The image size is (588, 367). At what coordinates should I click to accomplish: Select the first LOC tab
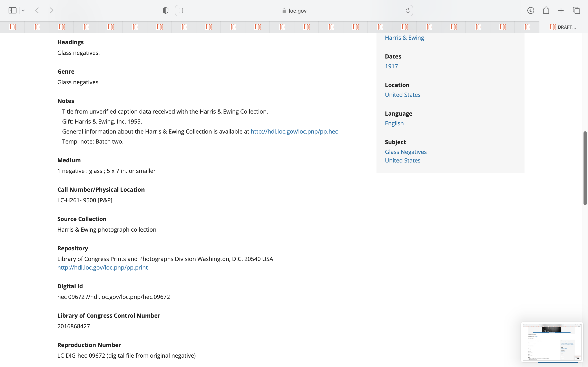[12, 27]
